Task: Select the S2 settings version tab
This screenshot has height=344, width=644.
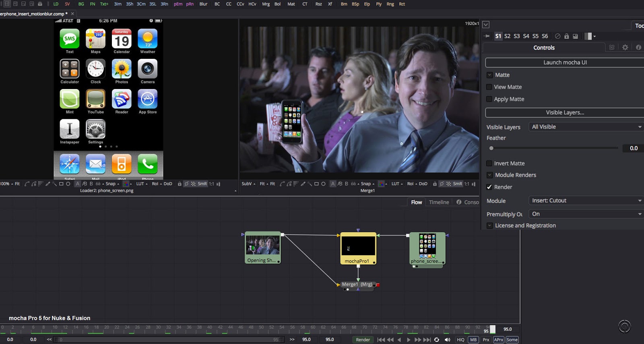Action: 508,36
